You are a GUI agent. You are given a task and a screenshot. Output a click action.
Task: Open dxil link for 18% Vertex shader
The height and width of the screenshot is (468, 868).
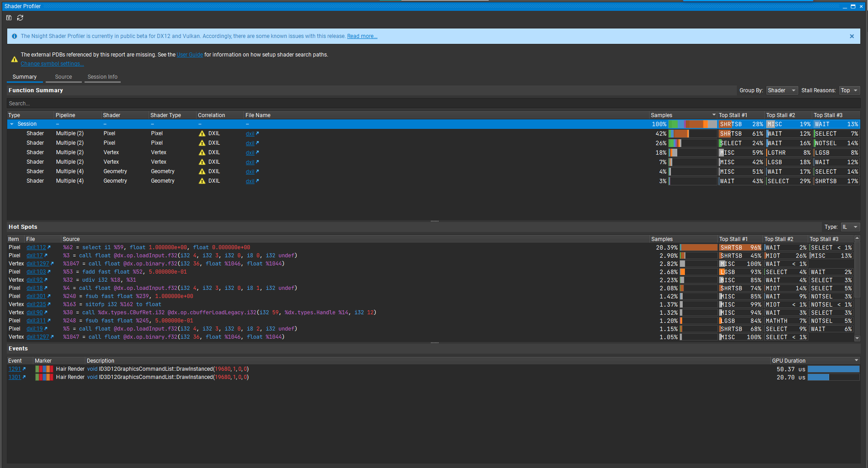click(x=250, y=153)
